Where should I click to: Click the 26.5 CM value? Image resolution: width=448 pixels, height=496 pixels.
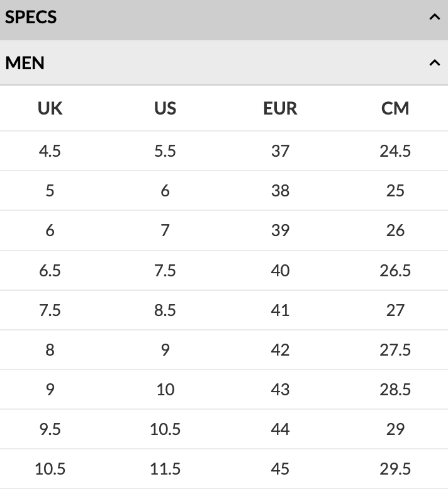tap(395, 271)
